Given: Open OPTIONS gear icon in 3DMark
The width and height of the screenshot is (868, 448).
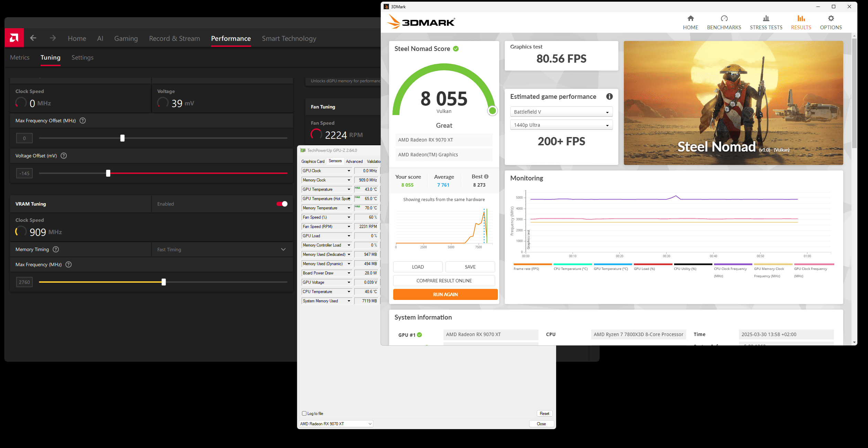Looking at the screenshot, I should point(831,18).
